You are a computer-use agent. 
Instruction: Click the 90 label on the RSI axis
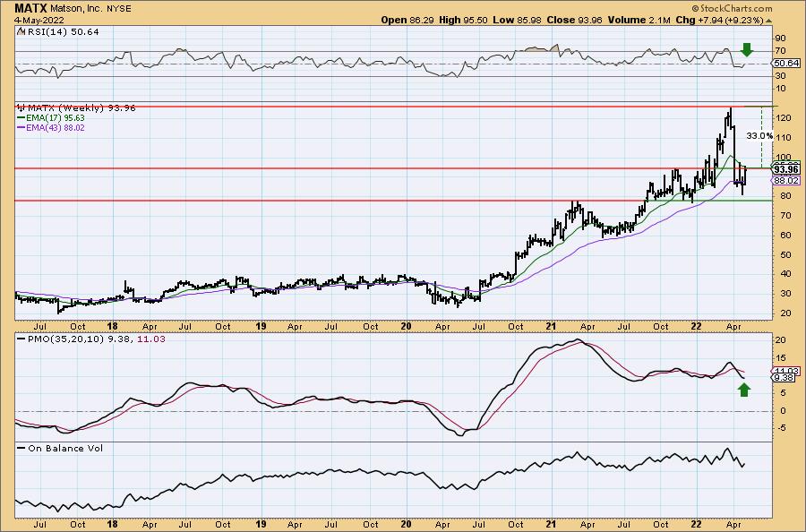pos(781,39)
